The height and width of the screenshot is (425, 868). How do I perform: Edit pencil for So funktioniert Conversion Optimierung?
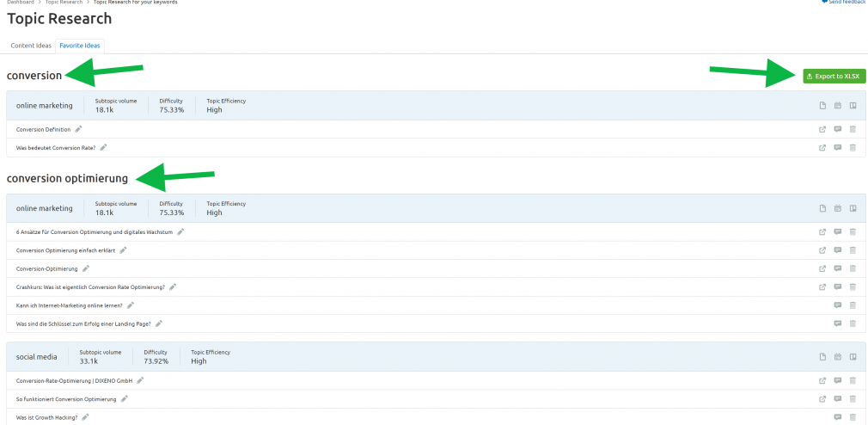point(125,398)
